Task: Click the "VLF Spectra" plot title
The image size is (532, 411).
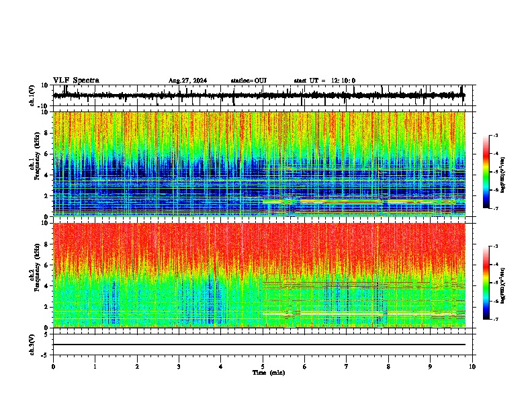Action: tap(76, 81)
